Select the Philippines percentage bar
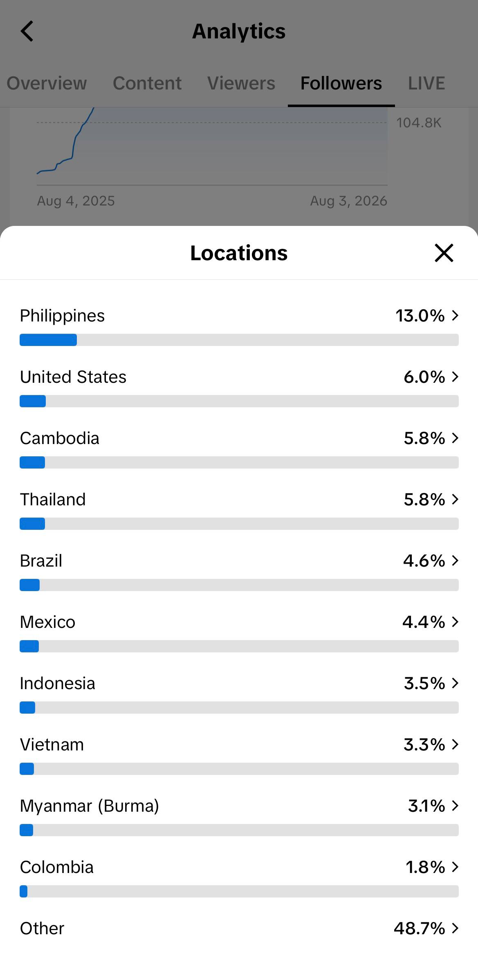478x980 pixels. click(239, 340)
